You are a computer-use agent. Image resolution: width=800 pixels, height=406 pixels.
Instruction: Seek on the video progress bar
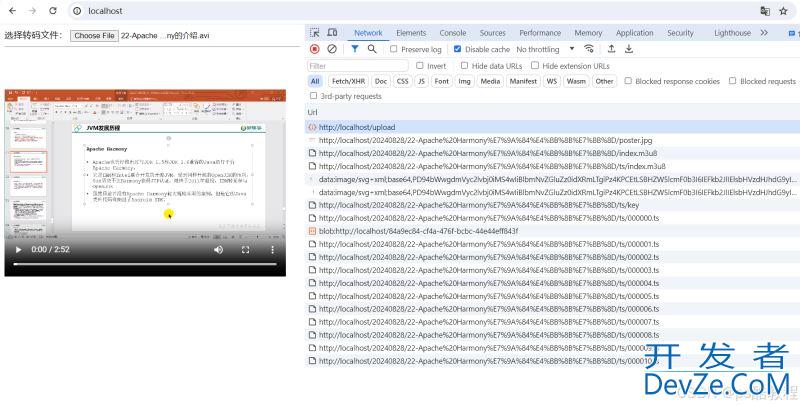tap(145, 264)
